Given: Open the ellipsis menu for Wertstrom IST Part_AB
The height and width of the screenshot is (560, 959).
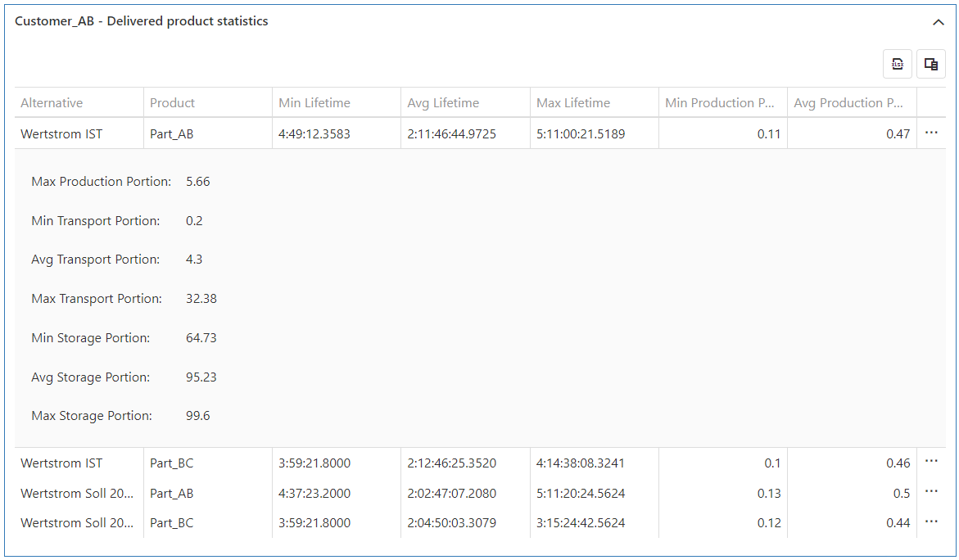Looking at the screenshot, I should [x=930, y=132].
